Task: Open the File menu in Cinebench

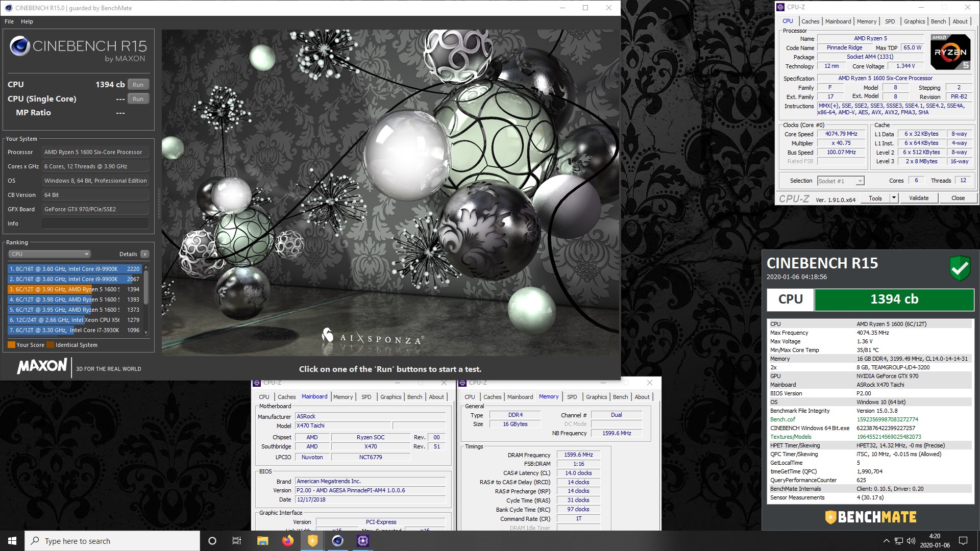Action: 9,21
